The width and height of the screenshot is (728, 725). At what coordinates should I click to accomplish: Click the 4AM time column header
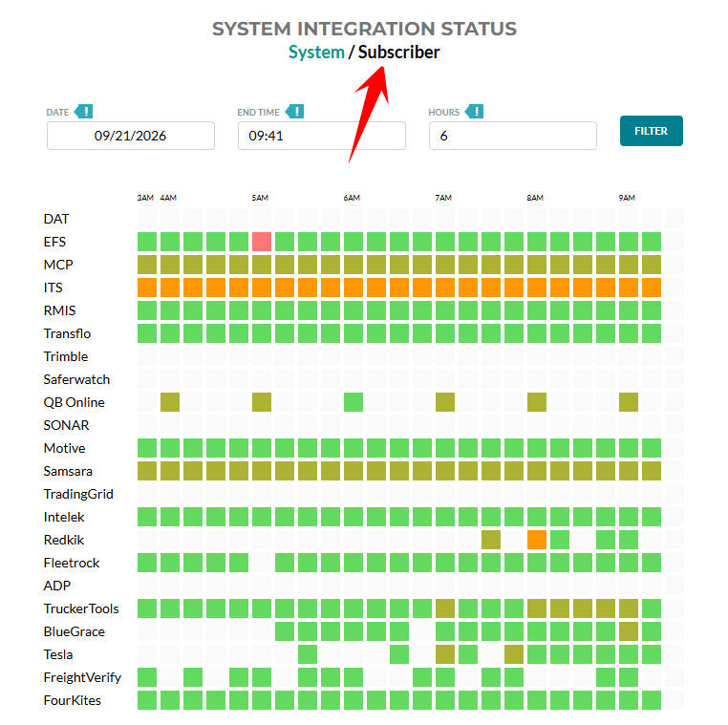(168, 198)
